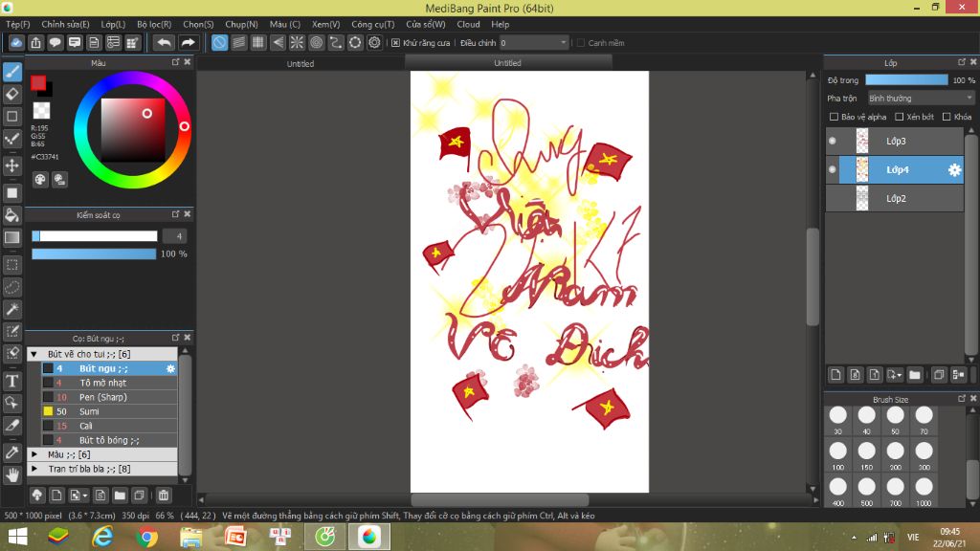
Task: Enable curve snap guide
Action: tap(336, 42)
